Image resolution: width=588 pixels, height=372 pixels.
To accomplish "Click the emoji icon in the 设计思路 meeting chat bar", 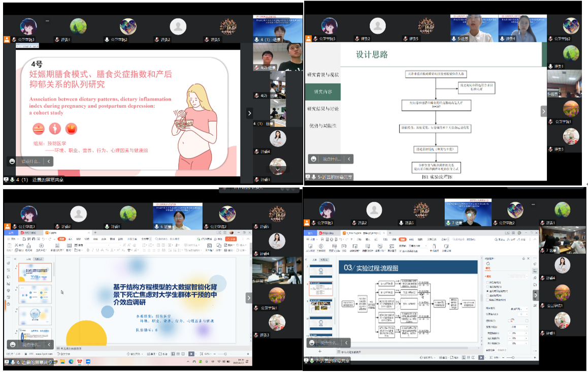I will (x=313, y=159).
